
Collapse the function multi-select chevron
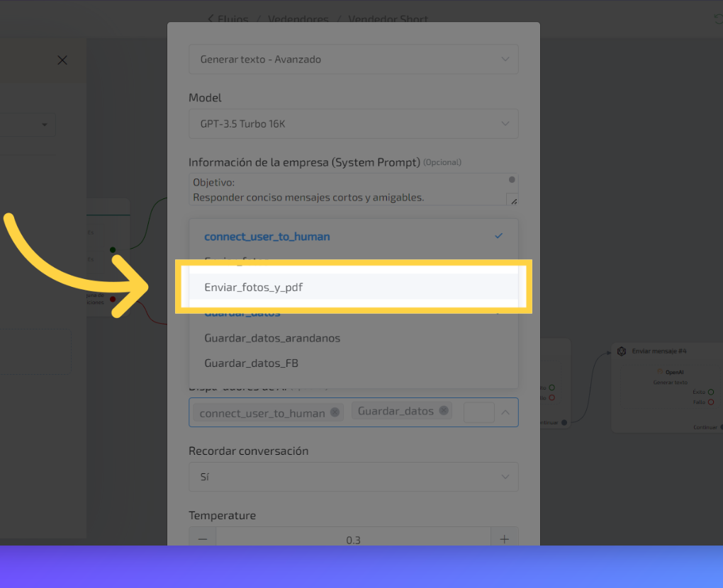[505, 412]
